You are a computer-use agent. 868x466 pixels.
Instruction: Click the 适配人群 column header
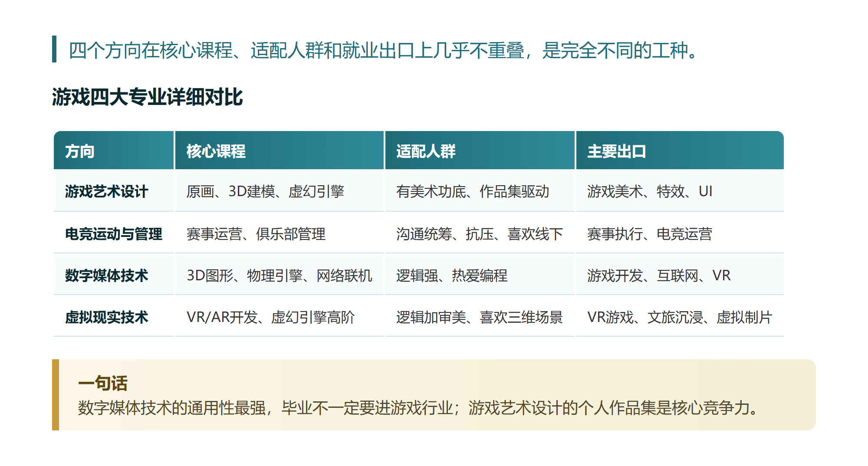click(x=480, y=151)
